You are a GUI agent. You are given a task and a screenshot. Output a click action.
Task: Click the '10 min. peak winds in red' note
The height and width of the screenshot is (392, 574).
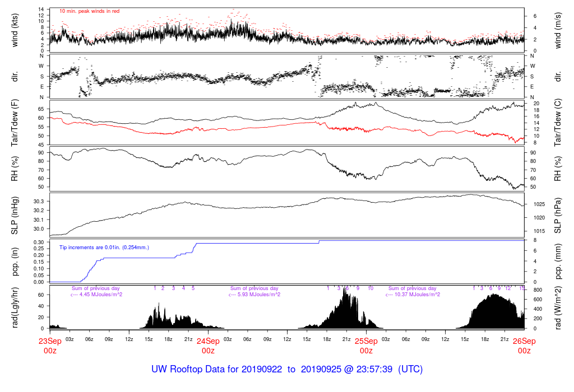coord(89,11)
